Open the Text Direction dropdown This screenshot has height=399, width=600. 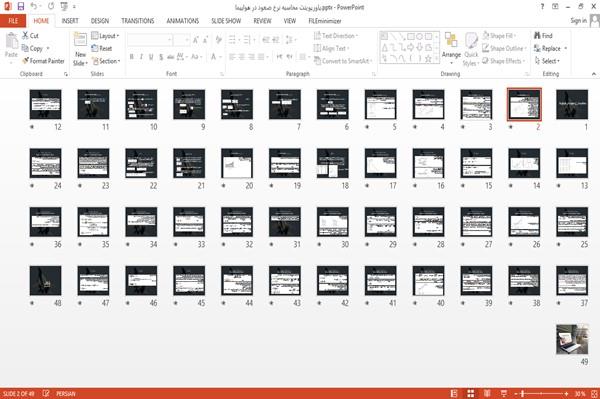(336, 36)
